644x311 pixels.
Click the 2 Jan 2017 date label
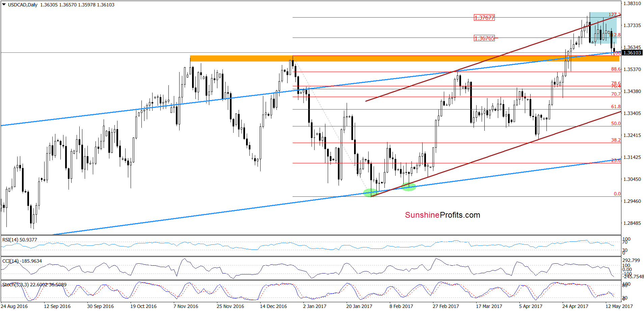pos(315,306)
